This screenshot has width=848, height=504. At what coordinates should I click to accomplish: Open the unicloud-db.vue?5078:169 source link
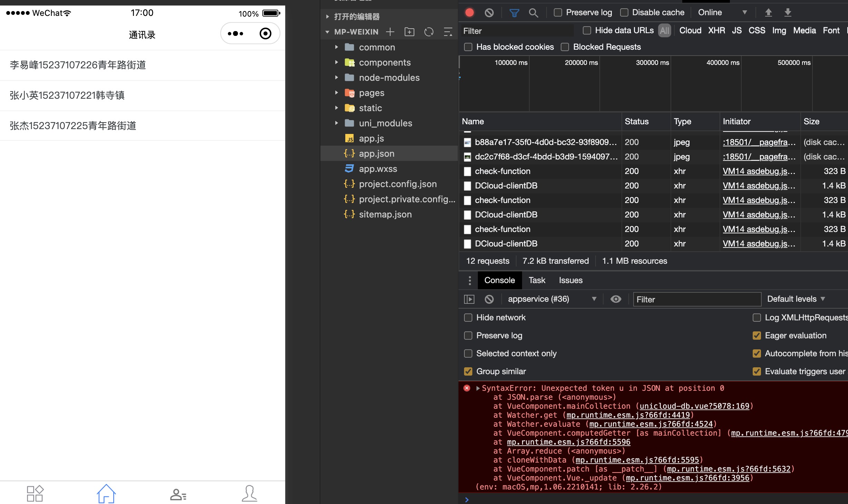[x=694, y=406]
